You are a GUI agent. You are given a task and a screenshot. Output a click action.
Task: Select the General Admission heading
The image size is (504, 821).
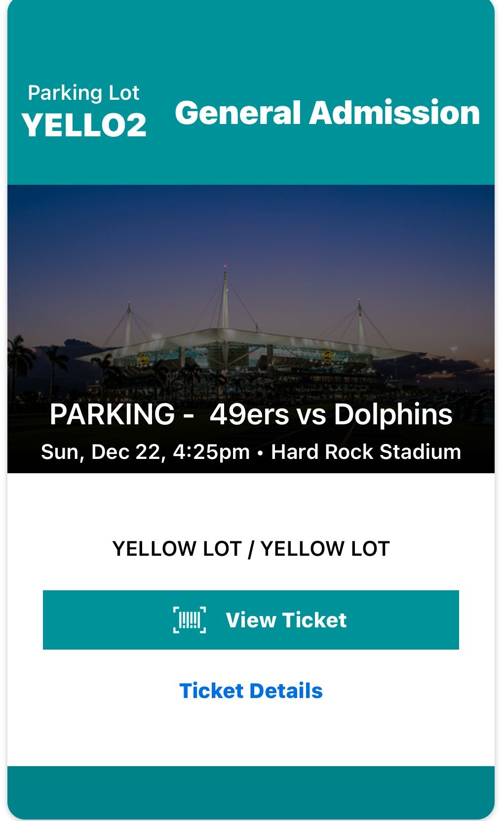(327, 113)
